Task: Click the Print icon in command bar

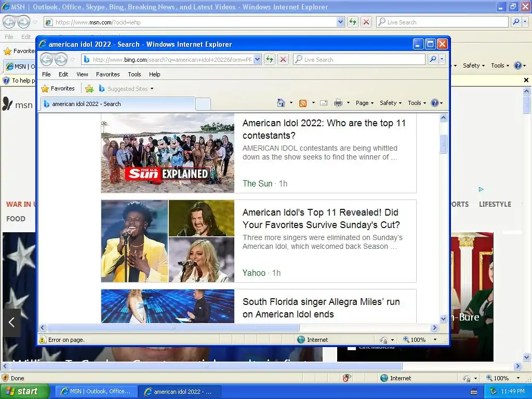Action: click(x=338, y=103)
